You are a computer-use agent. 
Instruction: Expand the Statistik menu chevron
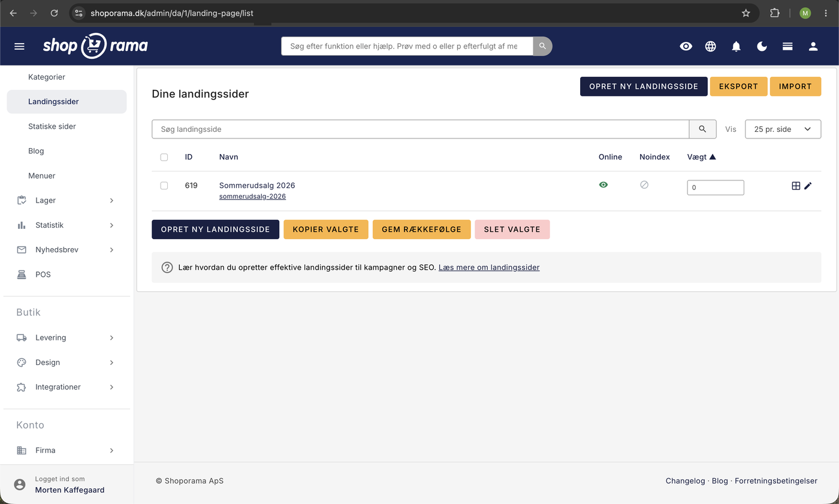(x=111, y=225)
